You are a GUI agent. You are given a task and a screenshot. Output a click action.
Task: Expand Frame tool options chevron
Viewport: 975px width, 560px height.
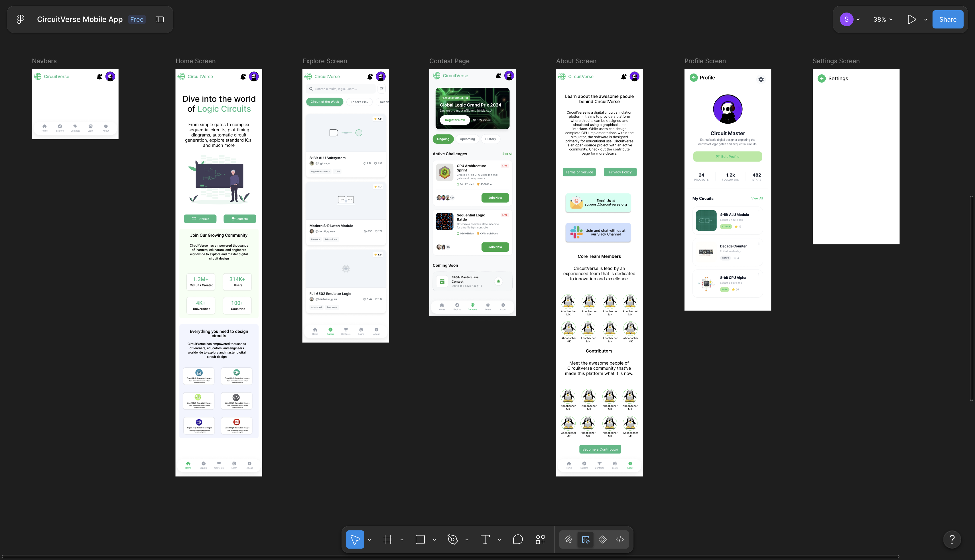402,539
